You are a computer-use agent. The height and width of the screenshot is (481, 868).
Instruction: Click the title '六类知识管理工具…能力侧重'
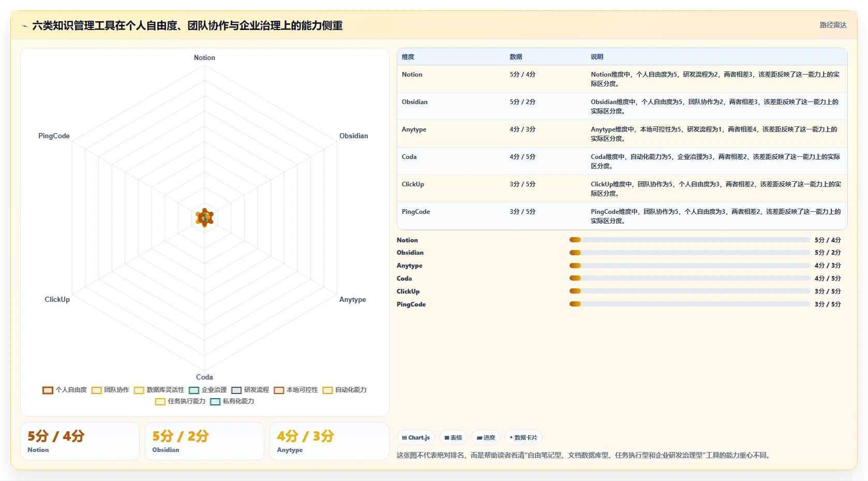pos(187,25)
